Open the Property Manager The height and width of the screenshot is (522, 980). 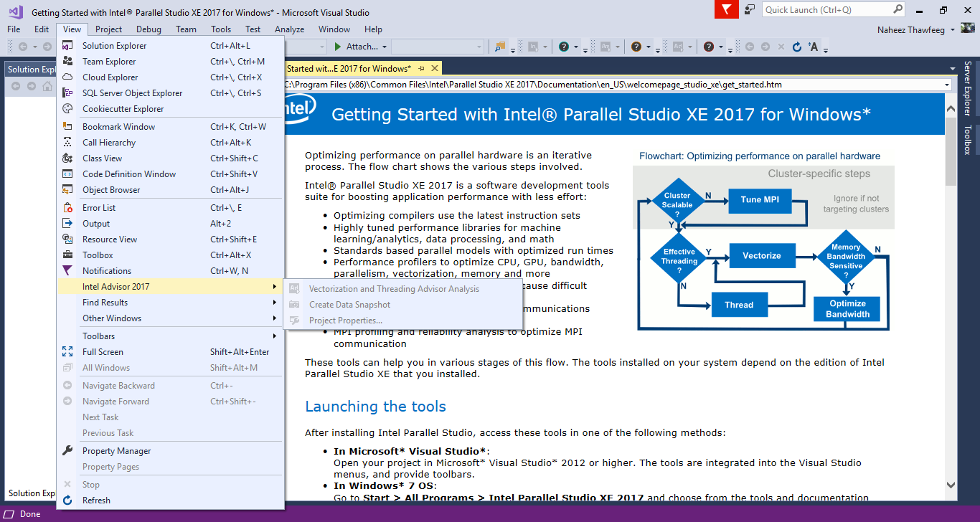point(170,451)
